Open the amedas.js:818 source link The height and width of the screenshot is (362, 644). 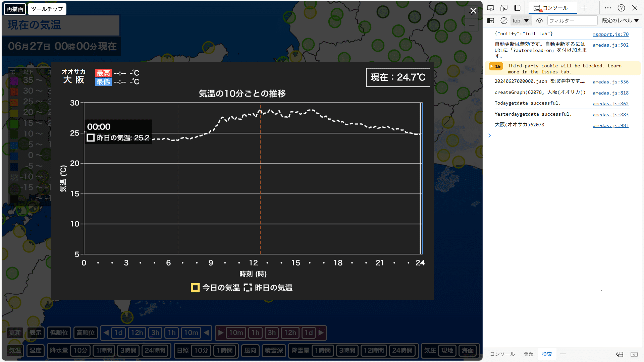click(610, 93)
